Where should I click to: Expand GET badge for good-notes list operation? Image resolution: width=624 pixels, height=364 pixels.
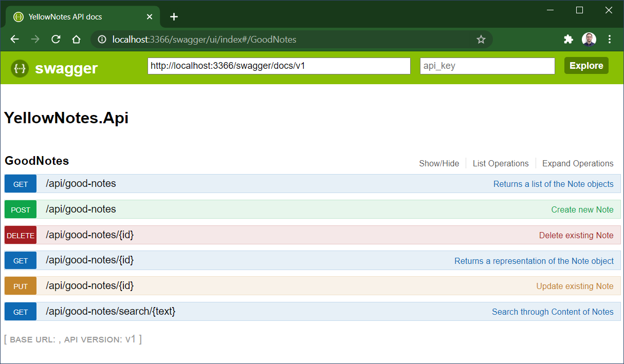[x=21, y=184]
